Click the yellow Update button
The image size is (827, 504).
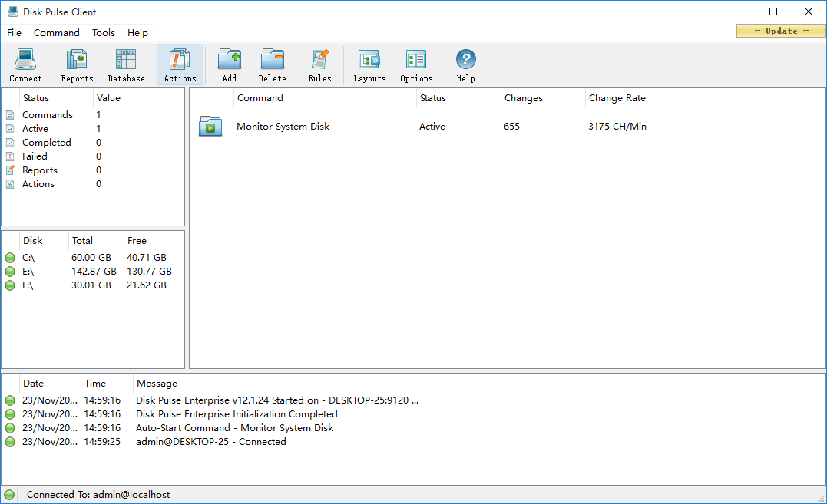781,31
